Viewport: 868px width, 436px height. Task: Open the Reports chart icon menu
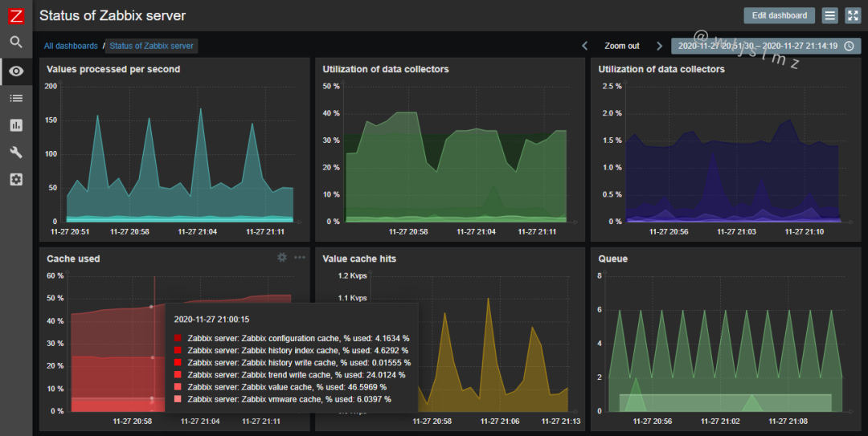16,125
